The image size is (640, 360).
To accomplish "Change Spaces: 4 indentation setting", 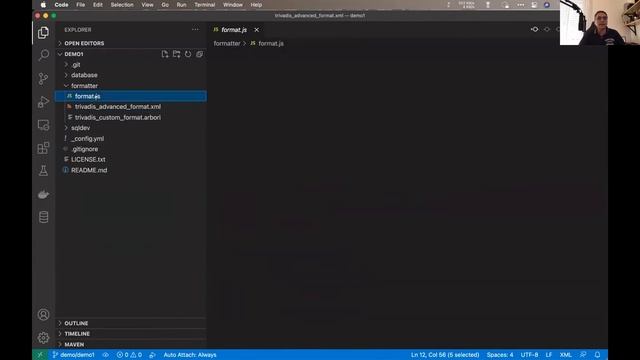I will click(500, 355).
